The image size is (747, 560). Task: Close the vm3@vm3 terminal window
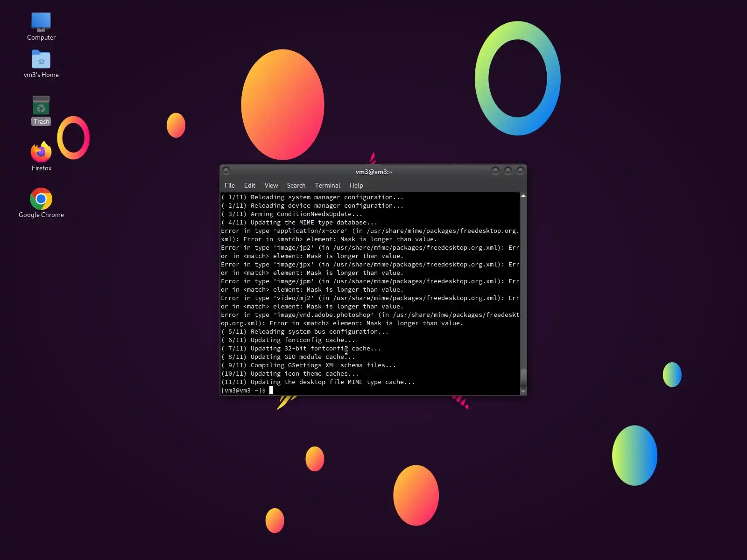click(x=520, y=171)
